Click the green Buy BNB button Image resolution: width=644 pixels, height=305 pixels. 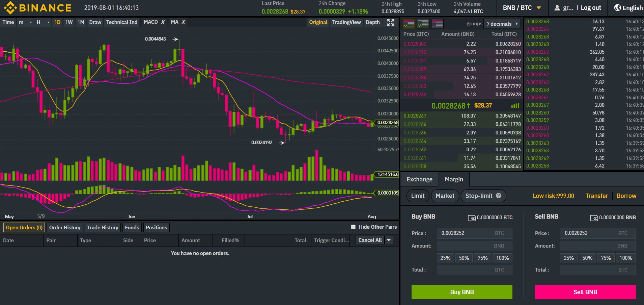[x=462, y=292]
